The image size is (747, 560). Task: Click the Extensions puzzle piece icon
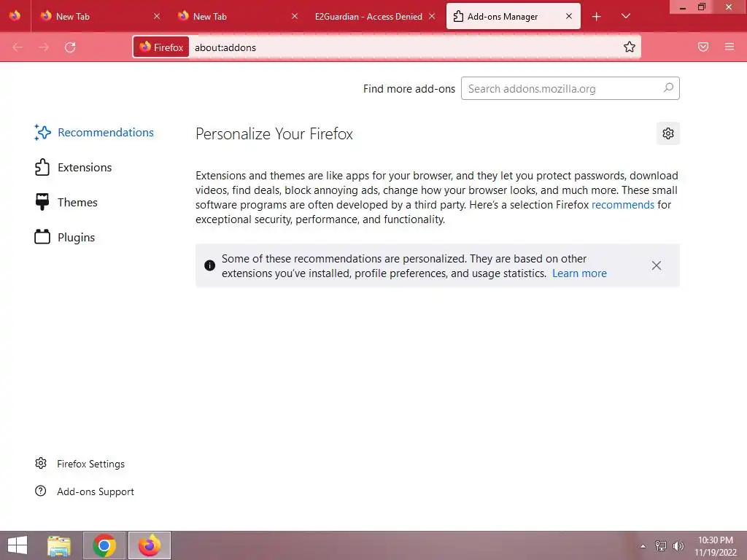[42, 167]
